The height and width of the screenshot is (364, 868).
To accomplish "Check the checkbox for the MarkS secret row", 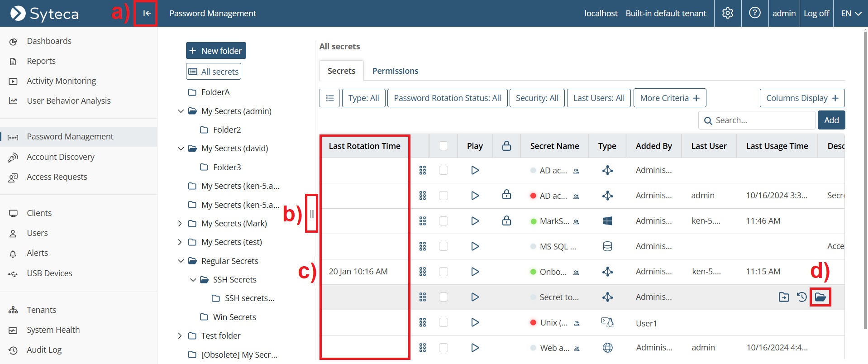I will click(x=444, y=221).
